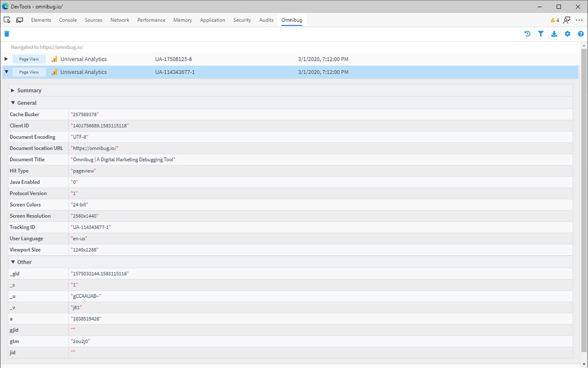Open the Sources tab

point(93,20)
